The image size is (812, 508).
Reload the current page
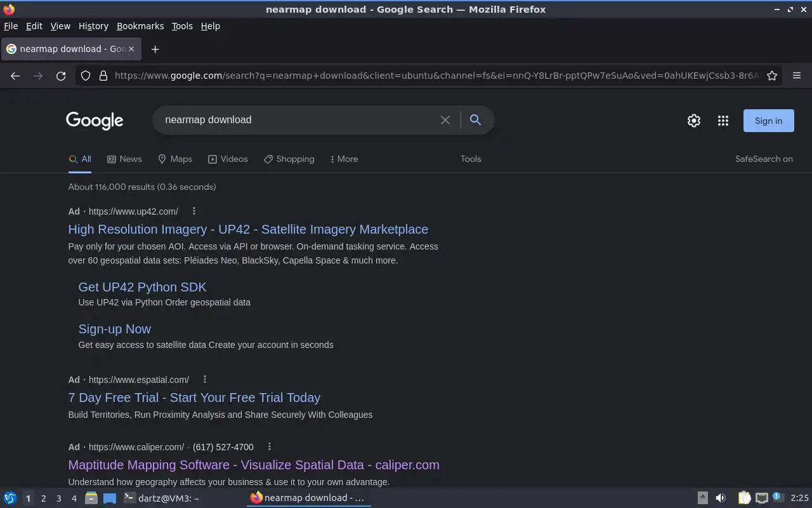pos(61,76)
